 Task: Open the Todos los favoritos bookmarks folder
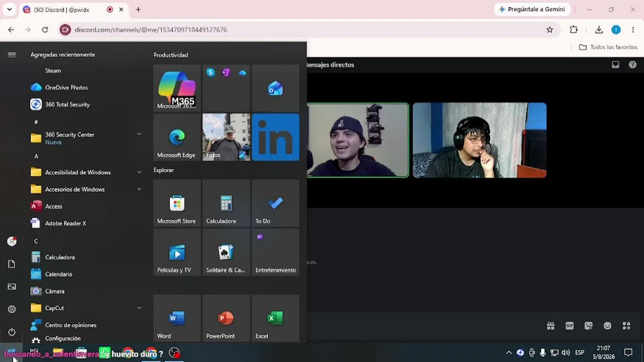click(x=608, y=47)
